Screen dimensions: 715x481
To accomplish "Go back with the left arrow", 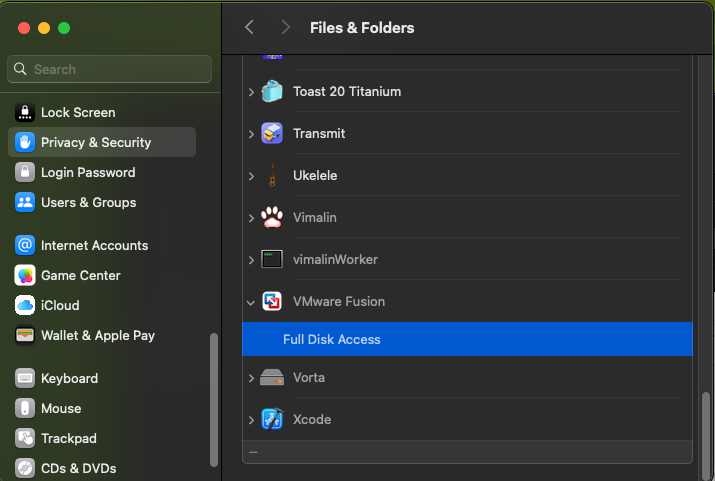I will pos(249,27).
